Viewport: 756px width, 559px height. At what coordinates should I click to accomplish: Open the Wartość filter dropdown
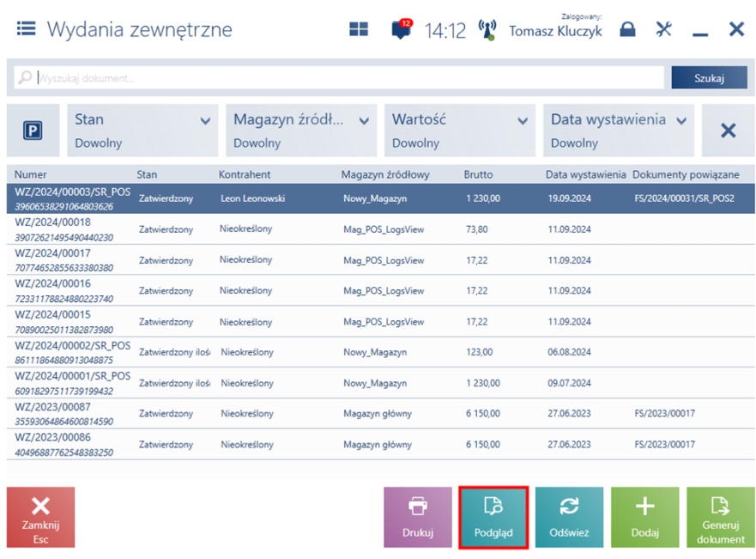pyautogui.click(x=460, y=131)
